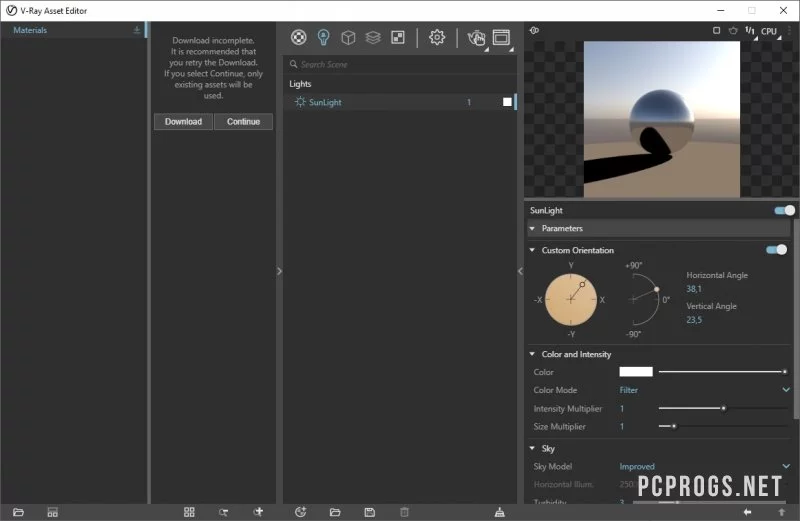800x521 pixels.
Task: Click the horizontal angle compass dial
Action: [570, 300]
